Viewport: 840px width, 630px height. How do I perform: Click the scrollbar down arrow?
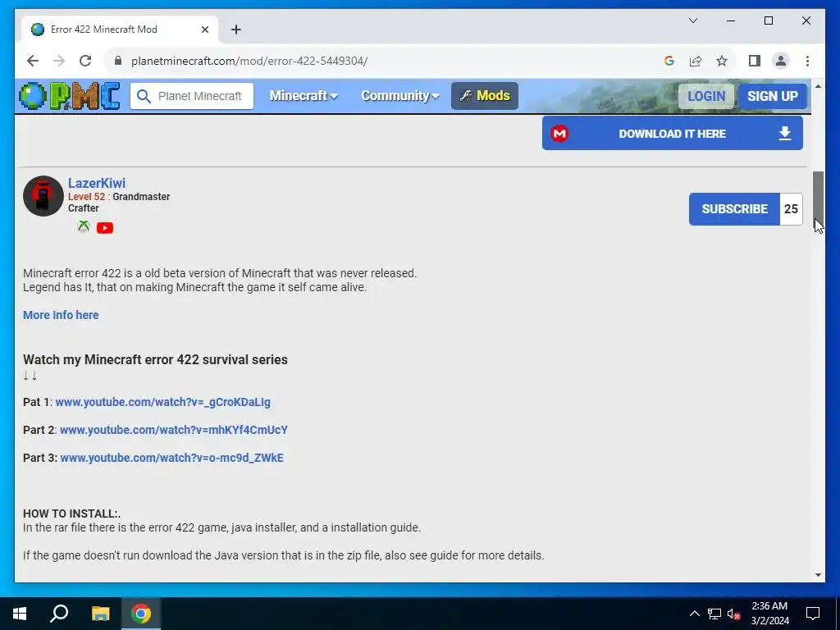coord(818,575)
